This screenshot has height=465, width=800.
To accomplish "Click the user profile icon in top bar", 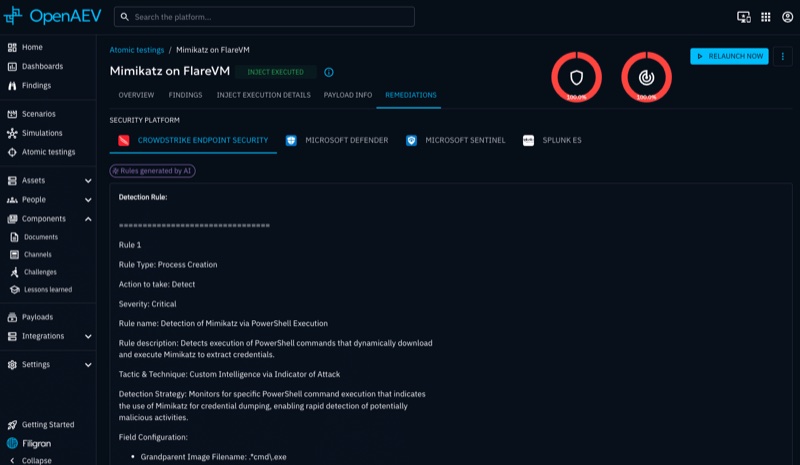I will (786, 17).
